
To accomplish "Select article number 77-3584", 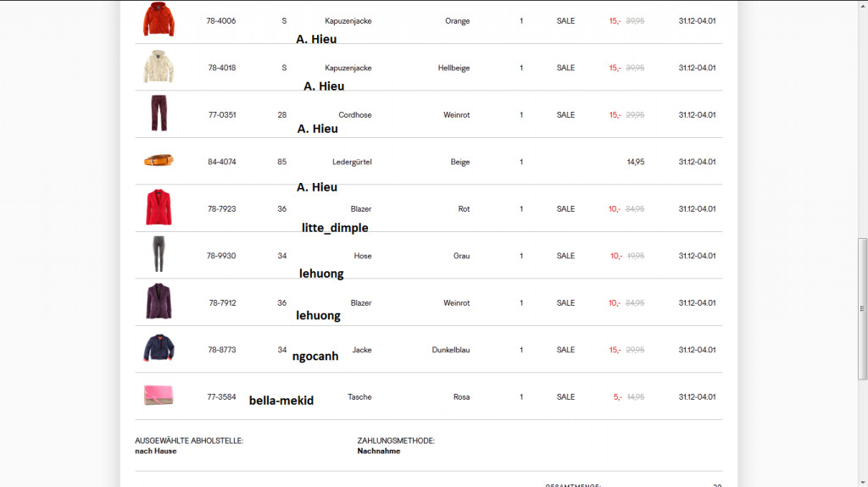I will coord(221,397).
